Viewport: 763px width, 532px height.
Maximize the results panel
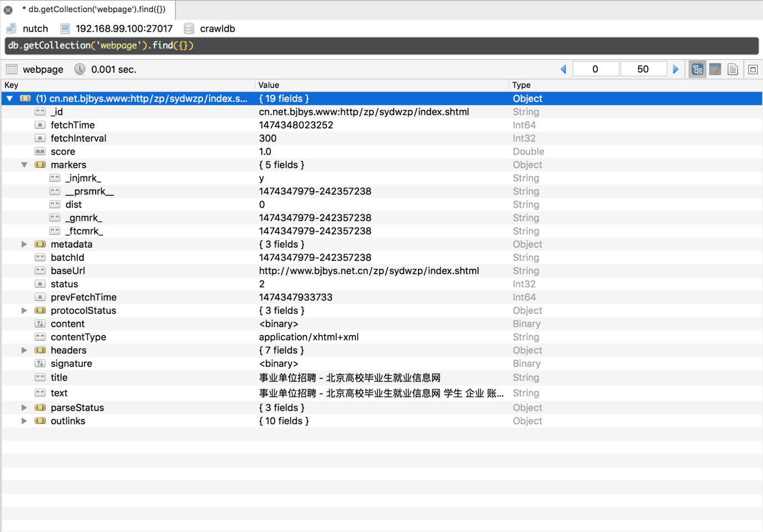pyautogui.click(x=752, y=69)
